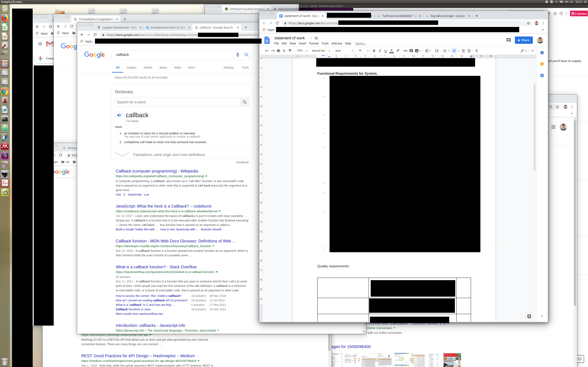
Task: Toggle bold formatting in Docs toolbar
Action: [x=374, y=51]
